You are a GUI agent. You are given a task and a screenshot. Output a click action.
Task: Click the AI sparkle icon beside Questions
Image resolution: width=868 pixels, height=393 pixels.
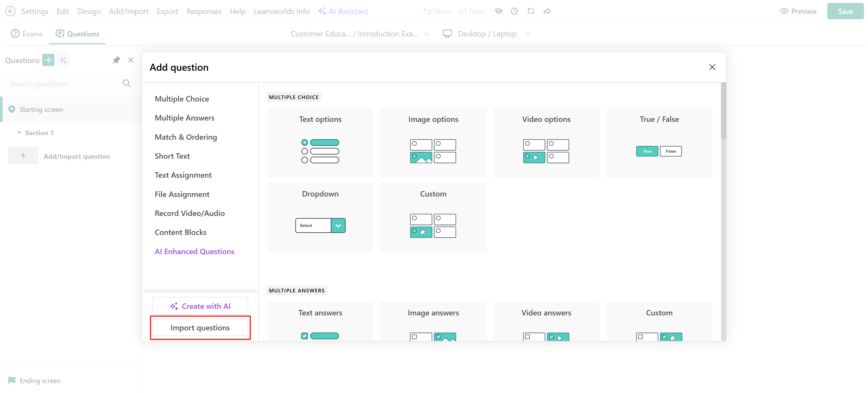[x=63, y=60]
